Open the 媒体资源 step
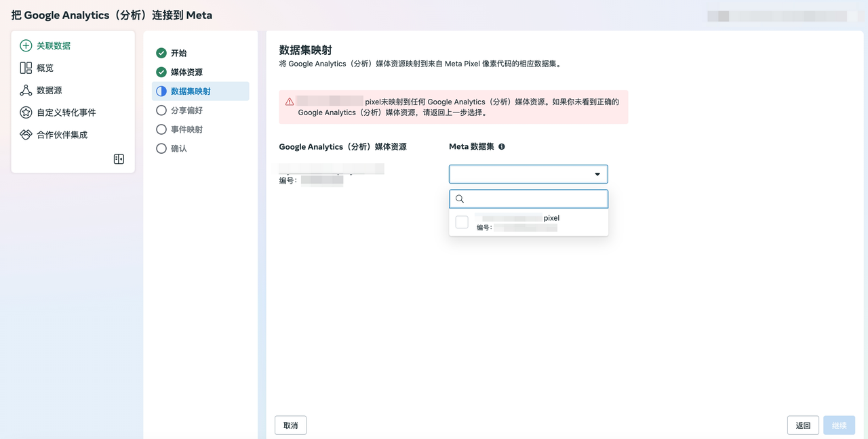The image size is (868, 439). [x=186, y=72]
